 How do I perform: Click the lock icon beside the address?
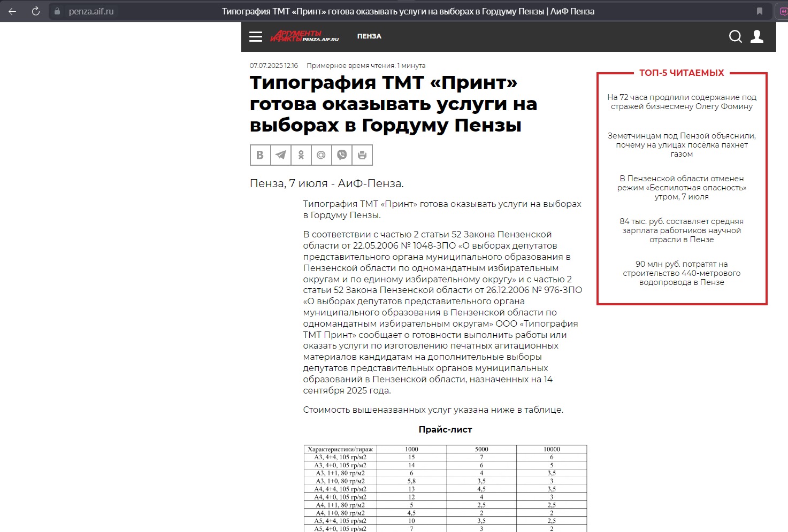pyautogui.click(x=57, y=11)
